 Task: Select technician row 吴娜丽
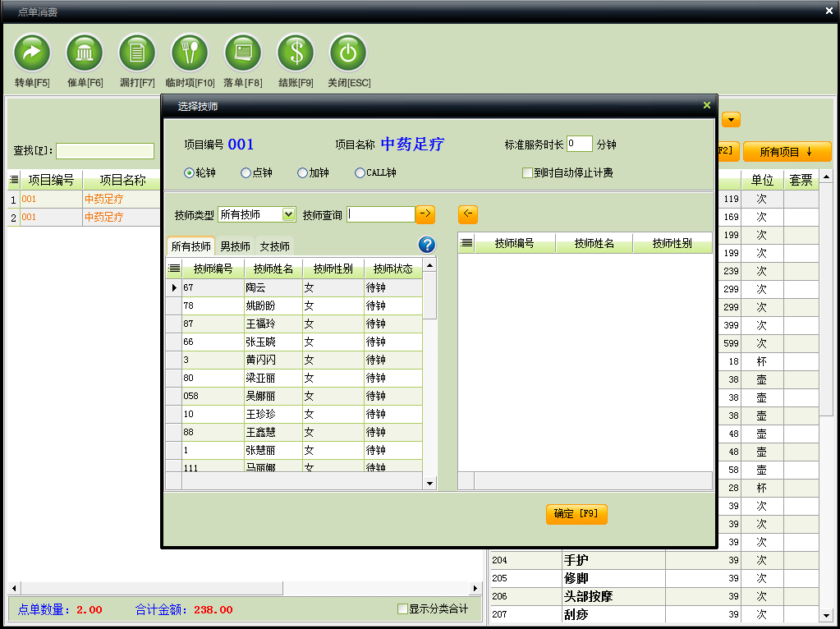click(294, 396)
